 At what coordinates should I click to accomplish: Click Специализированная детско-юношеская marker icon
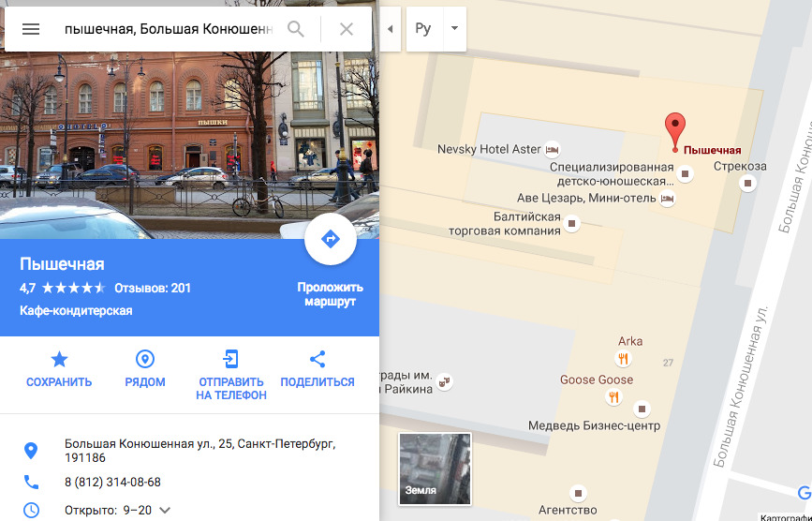686,173
